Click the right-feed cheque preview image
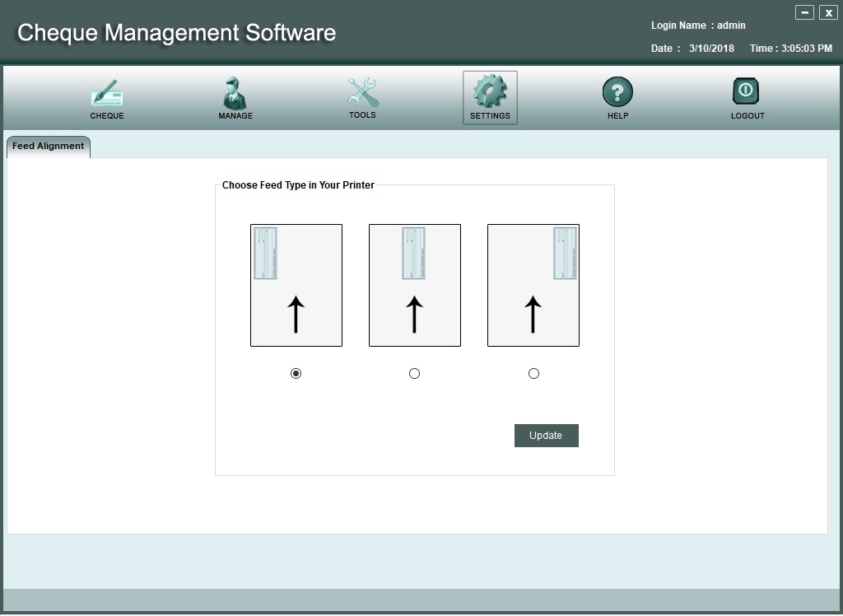This screenshot has height=616, width=843. [x=533, y=285]
